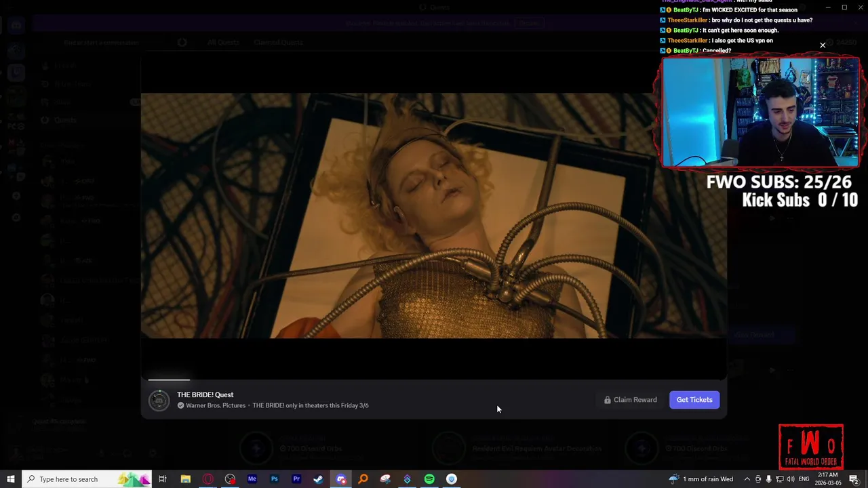868x488 pixels.
Task: Click the video progress bar
Action: [x=434, y=380]
